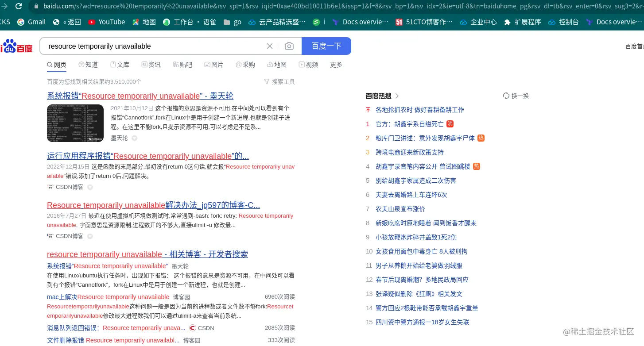644x346 pixels.
Task: Open hot search 张译疑似删除《狂飙》相关发文
Action: point(419,294)
